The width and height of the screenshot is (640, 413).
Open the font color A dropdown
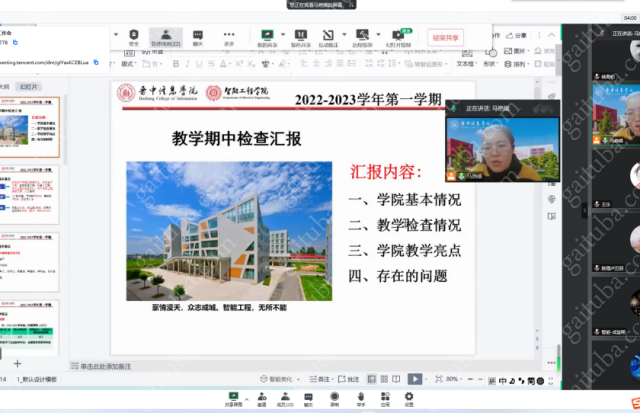coord(230,64)
